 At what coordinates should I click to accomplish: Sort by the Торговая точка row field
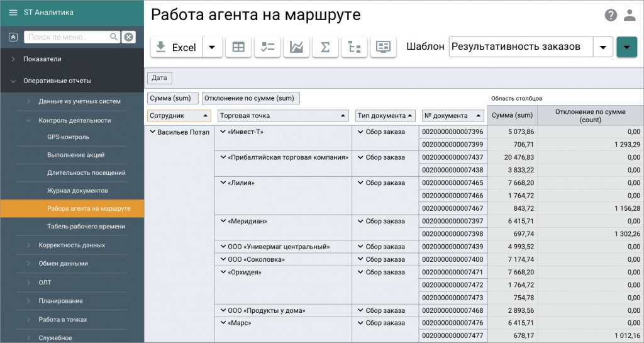(x=283, y=116)
